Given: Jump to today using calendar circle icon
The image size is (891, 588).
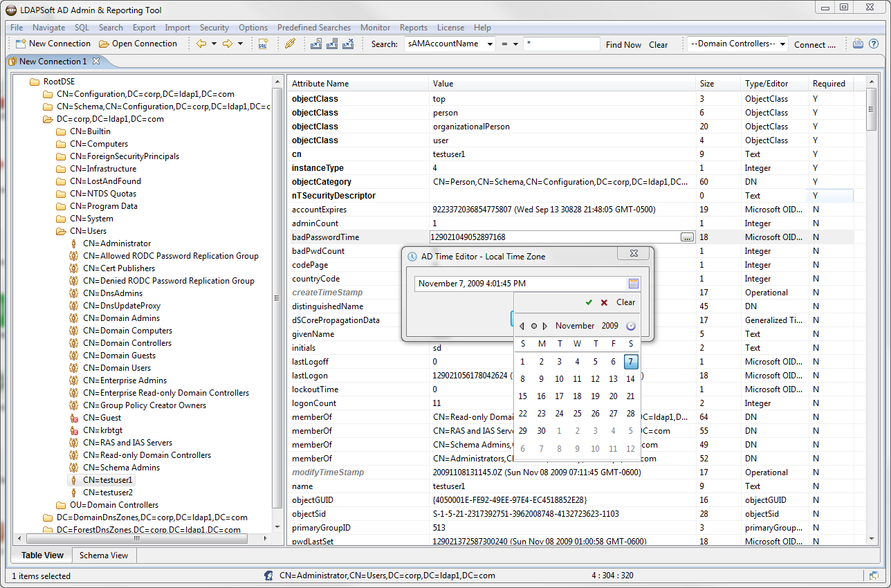Looking at the screenshot, I should 534,326.
